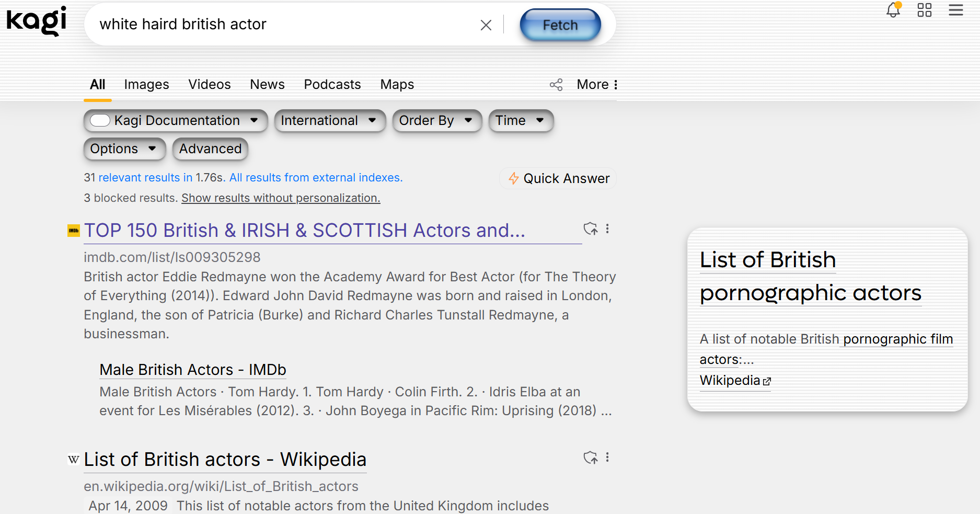Image resolution: width=980 pixels, height=514 pixels.
Task: Switch to the Videos tab
Action: (210, 85)
